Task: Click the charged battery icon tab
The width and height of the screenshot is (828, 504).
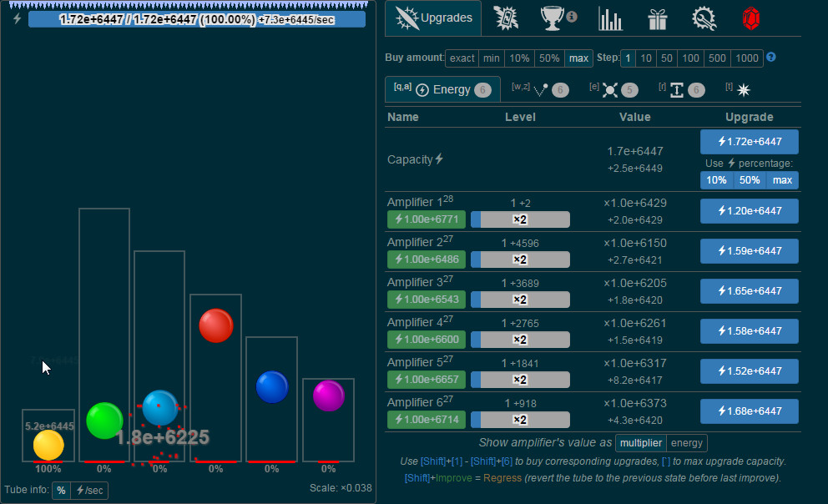Action: tap(506, 18)
